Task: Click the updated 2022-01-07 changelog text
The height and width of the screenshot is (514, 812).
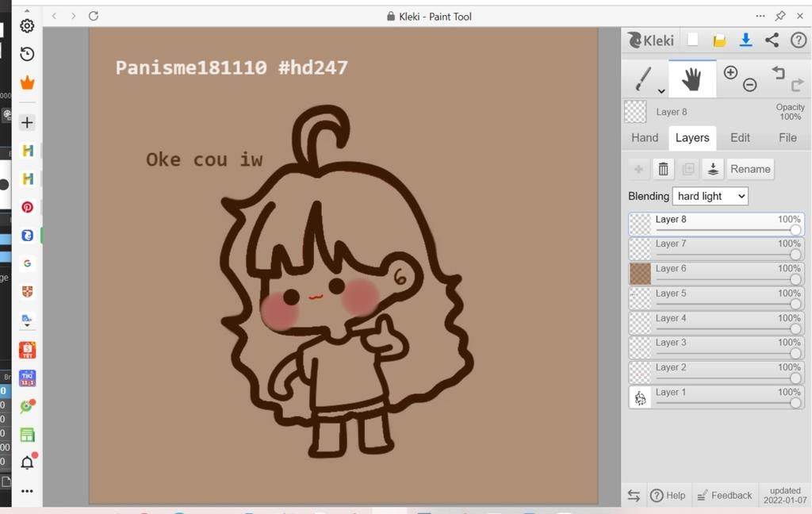Action: (x=785, y=495)
